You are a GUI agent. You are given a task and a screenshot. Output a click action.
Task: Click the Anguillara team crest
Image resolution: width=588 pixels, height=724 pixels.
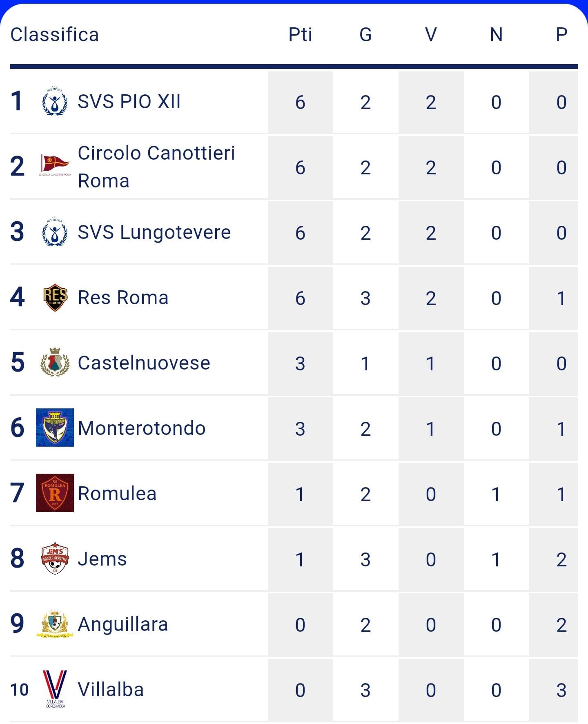coord(55,624)
